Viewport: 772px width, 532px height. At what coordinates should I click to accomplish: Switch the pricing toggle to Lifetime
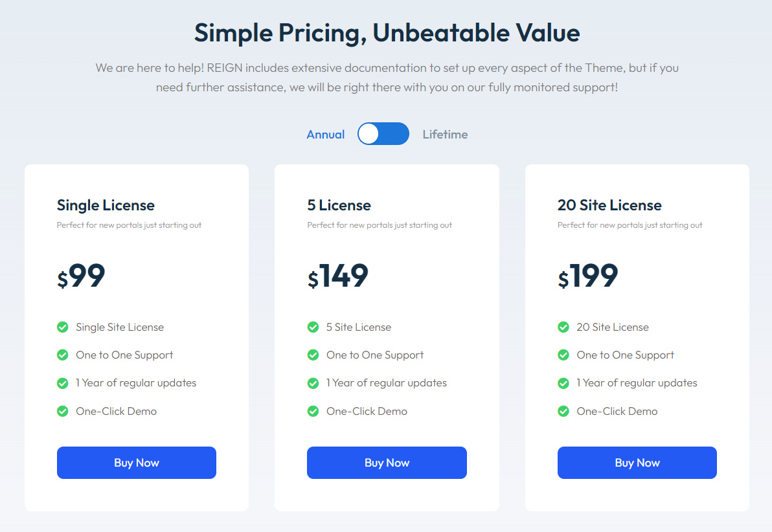(383, 133)
